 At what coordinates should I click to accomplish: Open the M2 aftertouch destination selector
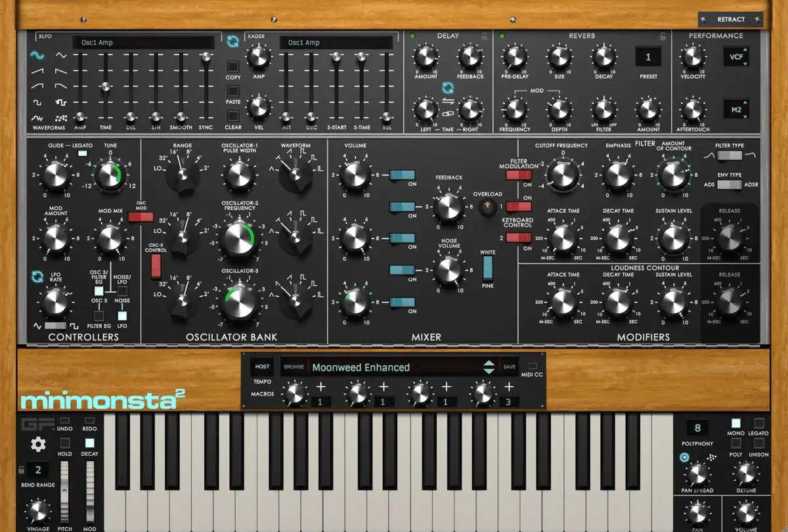tap(736, 108)
